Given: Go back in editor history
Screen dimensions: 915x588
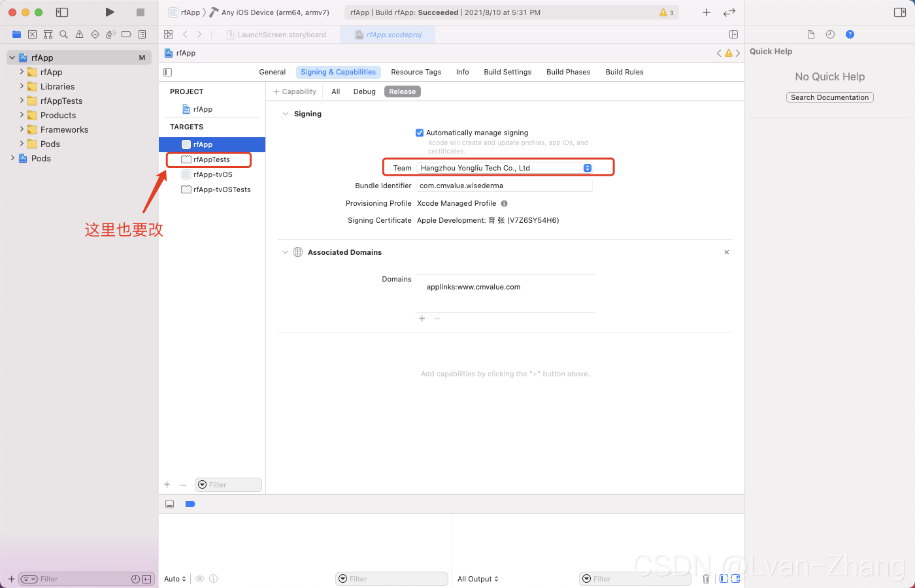Looking at the screenshot, I should [x=186, y=34].
